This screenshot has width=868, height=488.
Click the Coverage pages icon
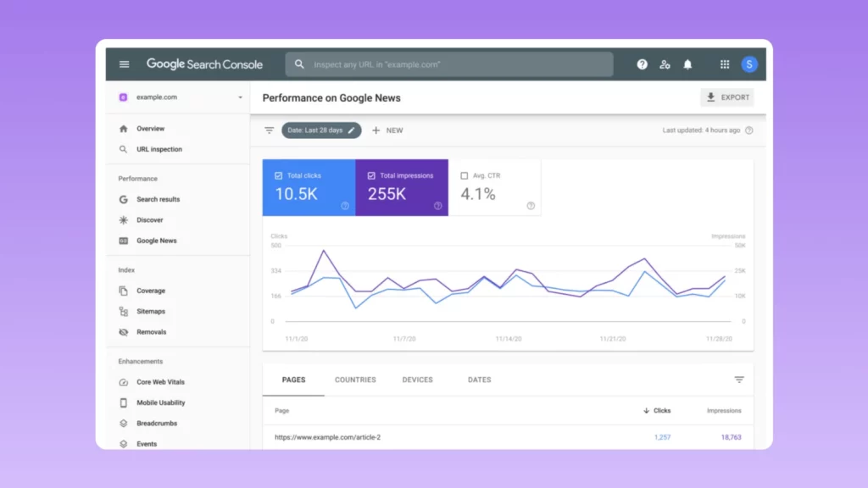(123, 291)
